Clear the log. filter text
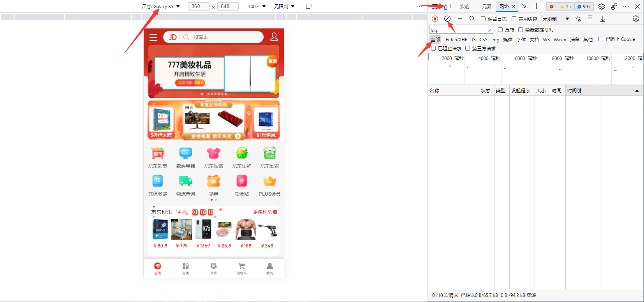Viewport: 644px width, 302px height. tap(490, 30)
